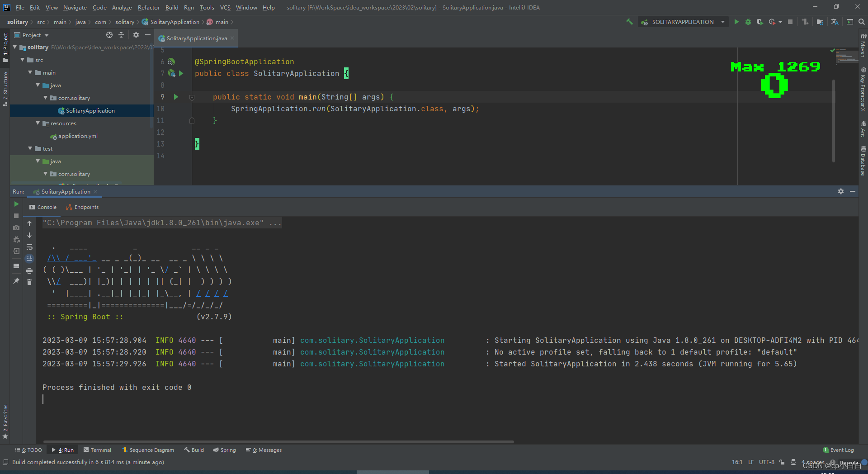The image size is (868, 474).
Task: Click the run gutter arrow beside class declaration
Action: (181, 73)
